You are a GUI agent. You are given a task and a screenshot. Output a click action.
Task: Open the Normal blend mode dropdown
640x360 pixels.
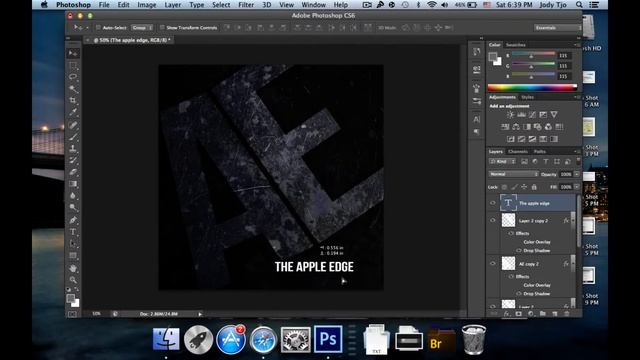pos(513,174)
